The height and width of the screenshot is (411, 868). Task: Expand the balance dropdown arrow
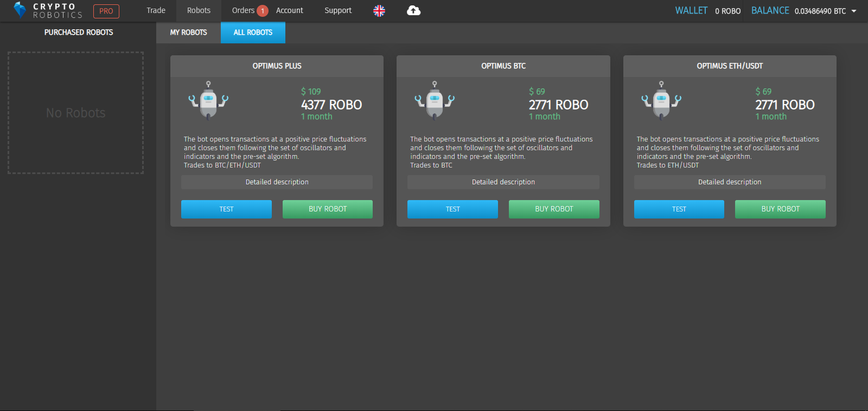tap(854, 11)
